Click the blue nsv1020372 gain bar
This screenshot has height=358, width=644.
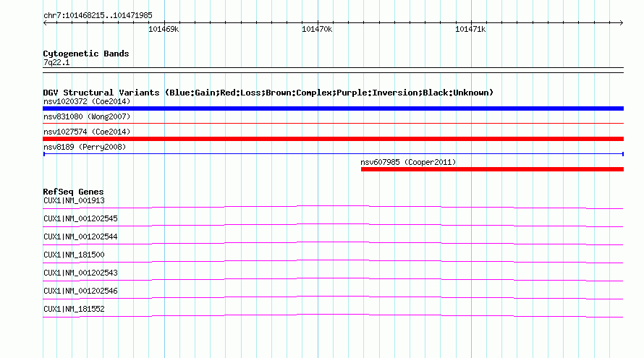(x=333, y=108)
